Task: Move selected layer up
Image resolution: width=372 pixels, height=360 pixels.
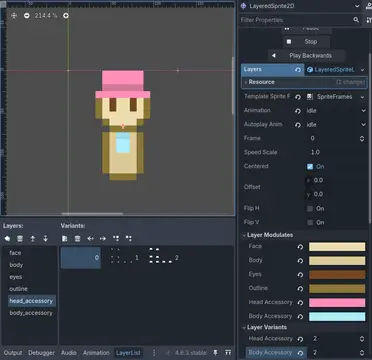Action: point(33,239)
